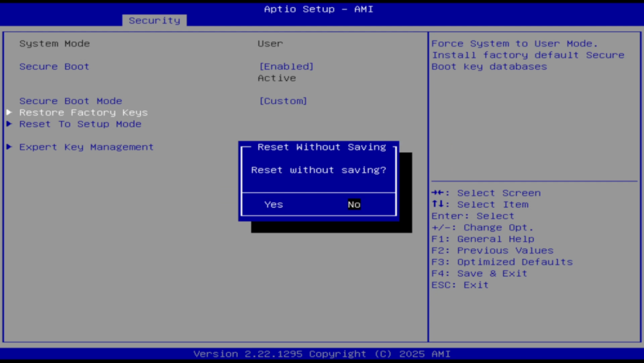Click the '+/-: Change Opt.' key hint
Screen dimensions: 644x363
point(482,227)
